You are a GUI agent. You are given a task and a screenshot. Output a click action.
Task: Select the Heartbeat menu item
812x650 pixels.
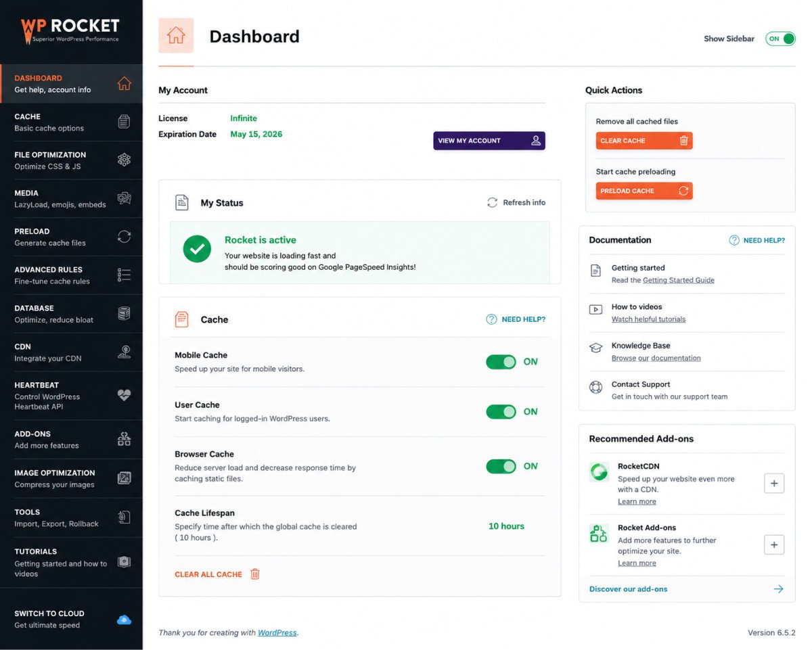(x=71, y=396)
